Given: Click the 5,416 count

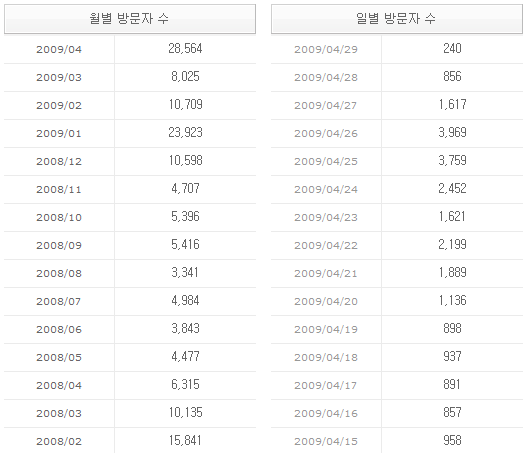Looking at the screenshot, I should [x=185, y=245].
